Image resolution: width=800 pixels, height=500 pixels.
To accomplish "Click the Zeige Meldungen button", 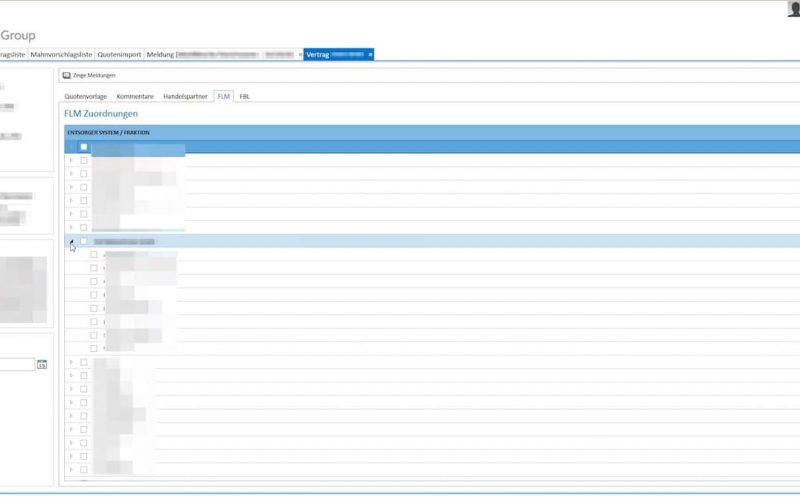I will pyautogui.click(x=89, y=75).
